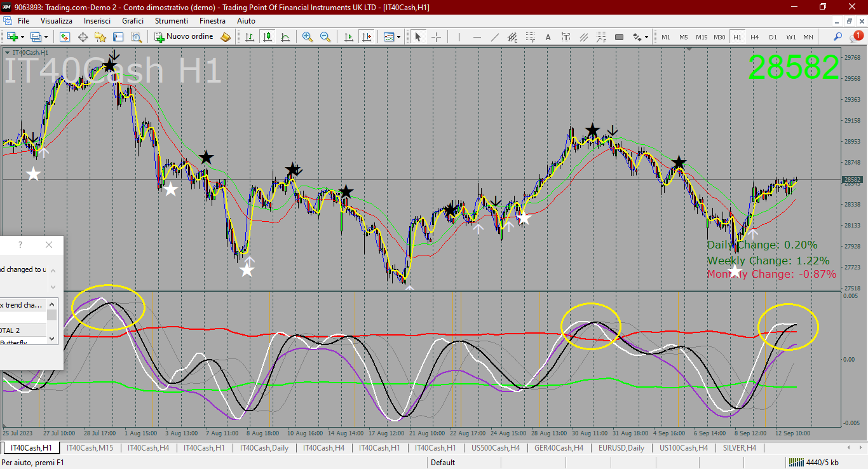Open the indicators list icon

point(388,37)
